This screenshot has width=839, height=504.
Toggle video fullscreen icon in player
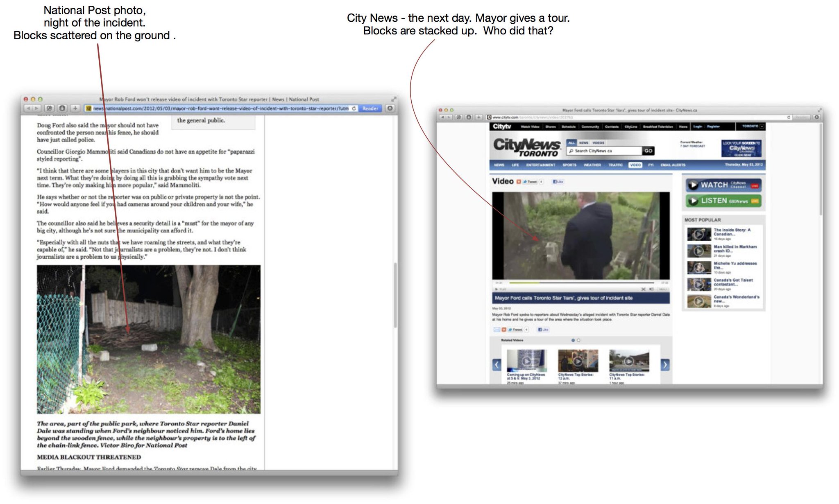pyautogui.click(x=643, y=289)
